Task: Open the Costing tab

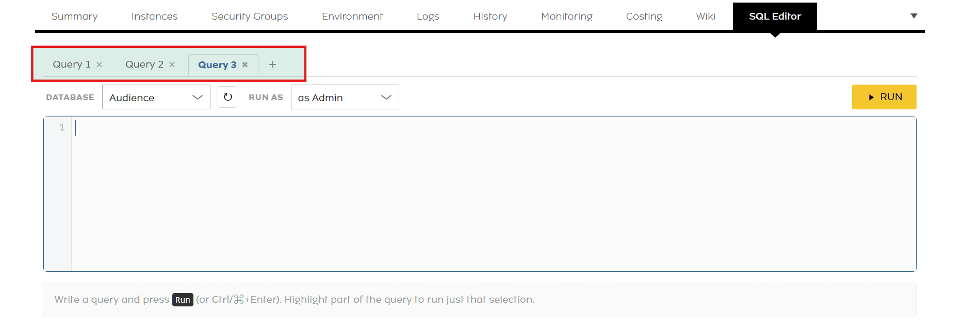Action: [x=644, y=17]
